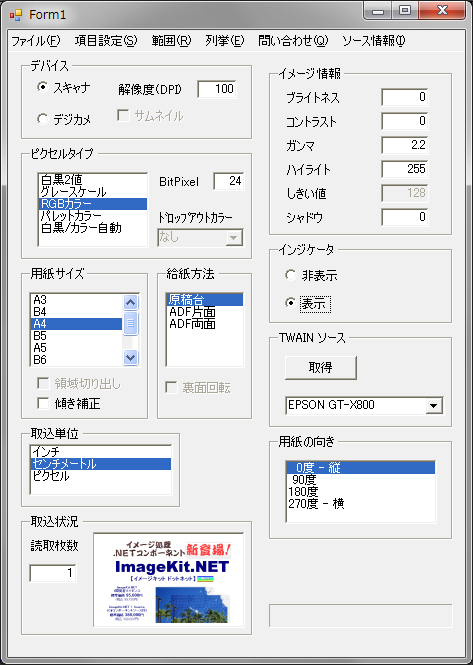
Task: Select the スキャナ radio button
Action: 42,87
